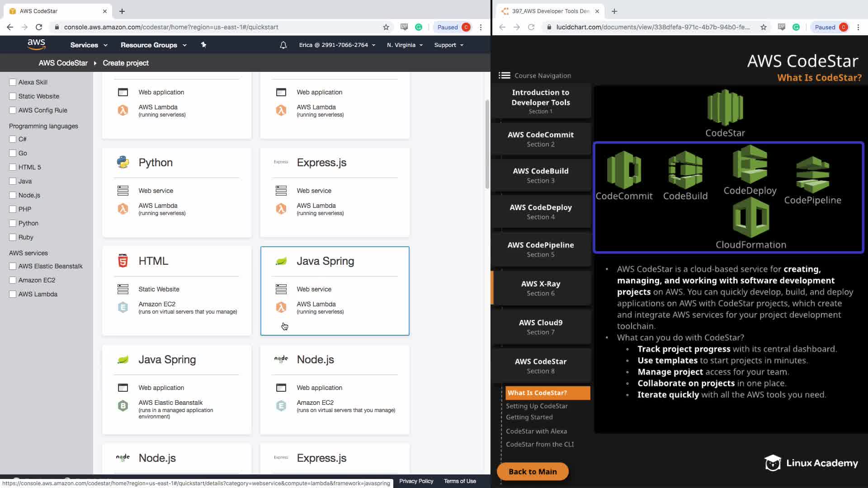The height and width of the screenshot is (488, 868).
Task: Click the CodePipeline icon in the diagram
Action: (x=812, y=174)
